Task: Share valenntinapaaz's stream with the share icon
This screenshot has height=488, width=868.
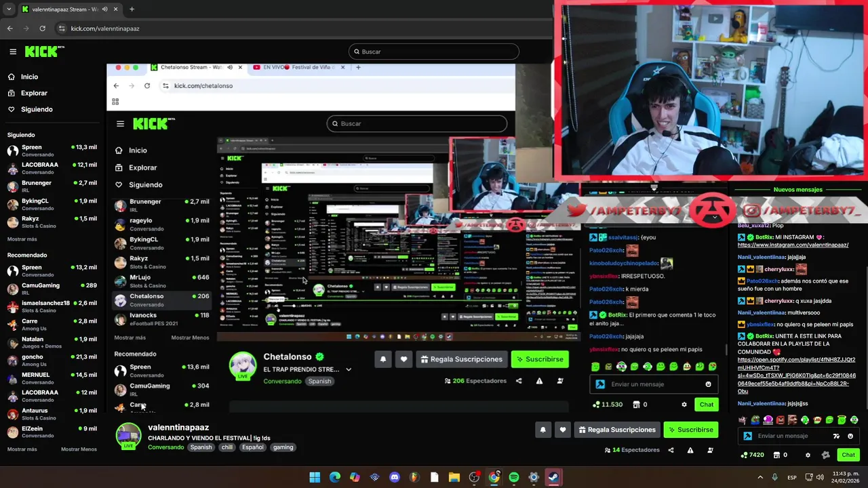Action: [x=671, y=450]
